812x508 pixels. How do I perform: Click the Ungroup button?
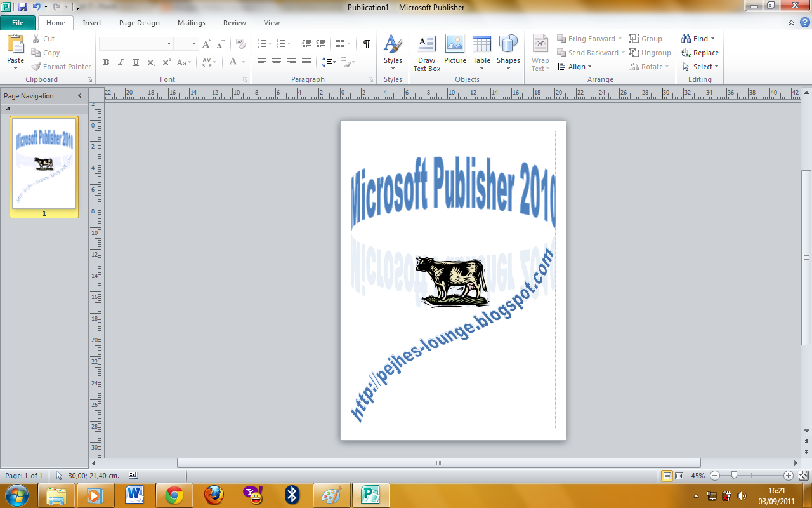coord(650,53)
